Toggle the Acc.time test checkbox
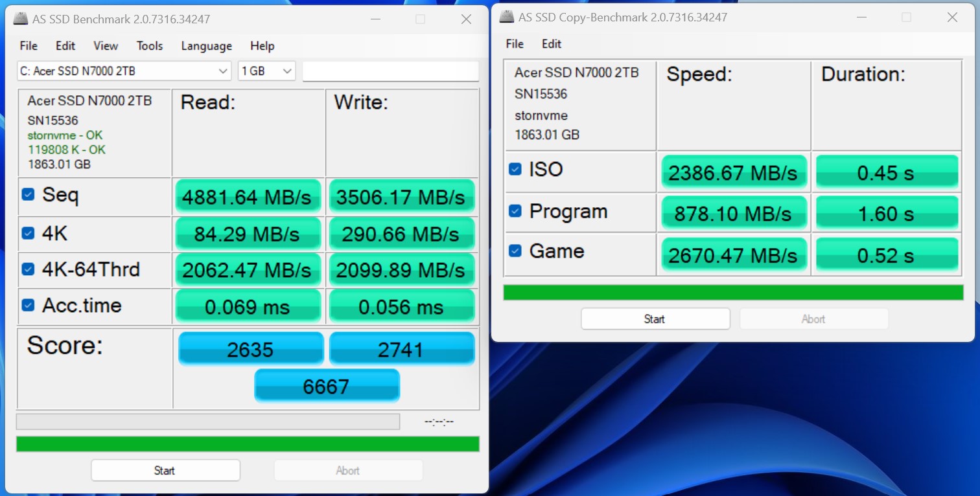Image resolution: width=980 pixels, height=496 pixels. (28, 305)
